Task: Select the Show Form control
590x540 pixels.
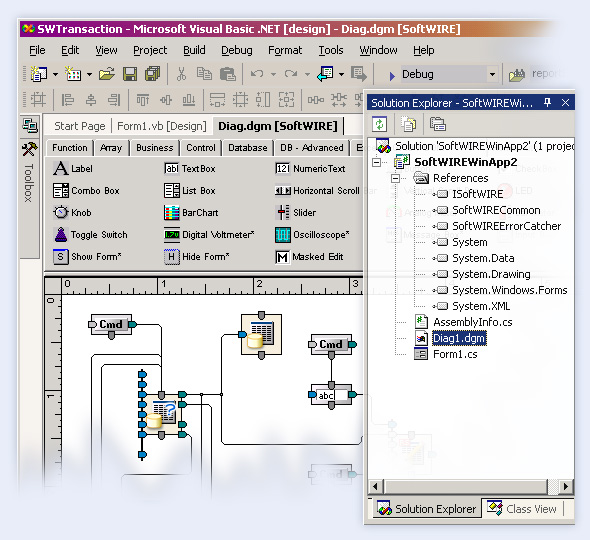Action: (87, 257)
